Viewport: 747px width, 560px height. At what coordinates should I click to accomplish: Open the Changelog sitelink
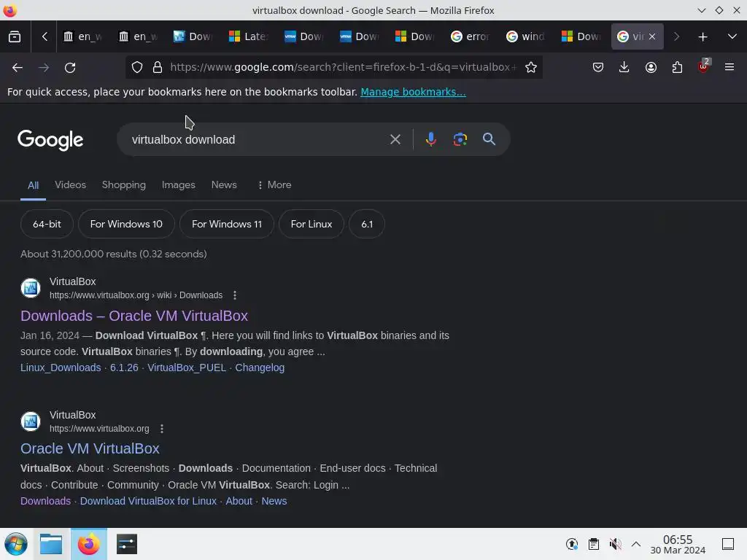pyautogui.click(x=260, y=367)
